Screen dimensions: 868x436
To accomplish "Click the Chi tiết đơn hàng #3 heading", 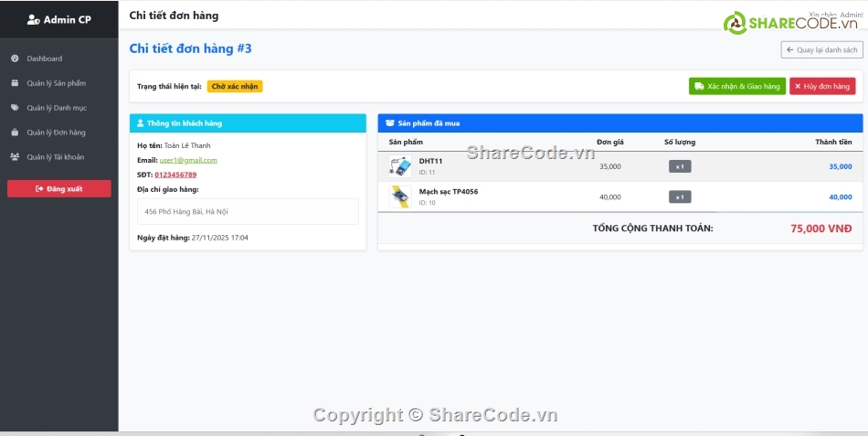I will pos(190,48).
